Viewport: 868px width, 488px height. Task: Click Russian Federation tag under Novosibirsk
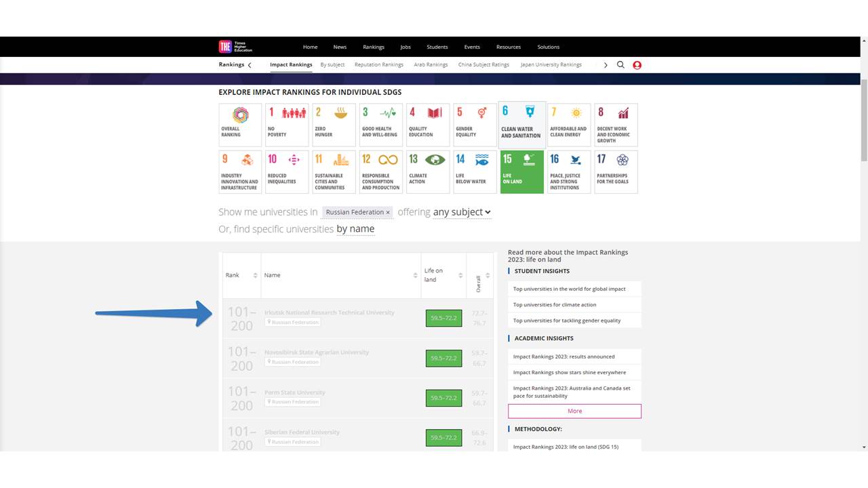[x=292, y=362]
